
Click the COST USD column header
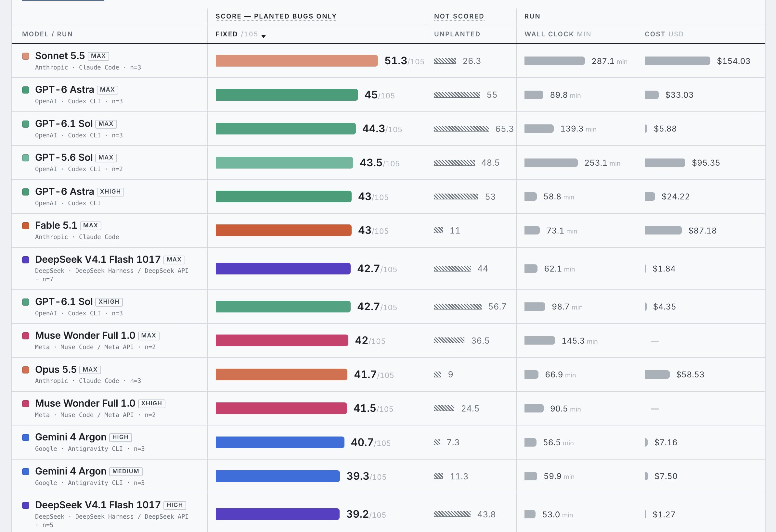(664, 34)
